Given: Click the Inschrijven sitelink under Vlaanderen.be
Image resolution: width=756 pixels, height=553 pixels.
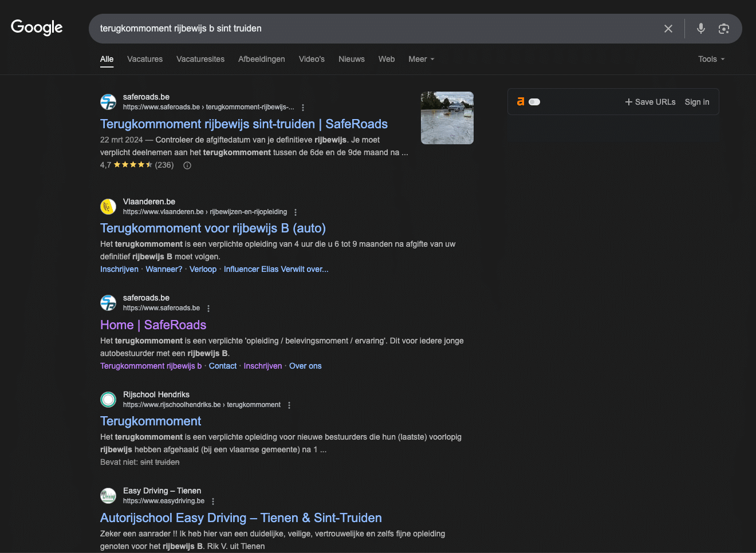Looking at the screenshot, I should pos(119,269).
